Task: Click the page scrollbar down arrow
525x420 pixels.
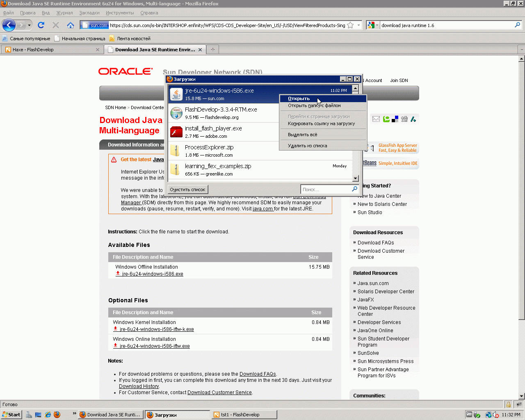Action: coord(522,396)
